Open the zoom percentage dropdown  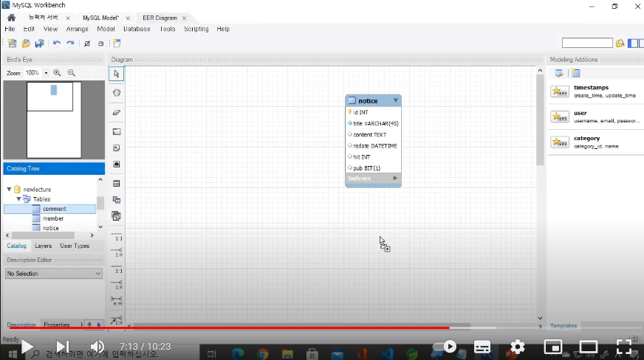(x=46, y=73)
